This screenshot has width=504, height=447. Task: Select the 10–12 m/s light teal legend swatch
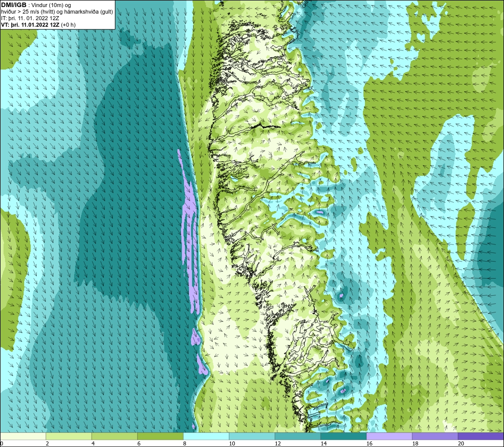[252, 436]
